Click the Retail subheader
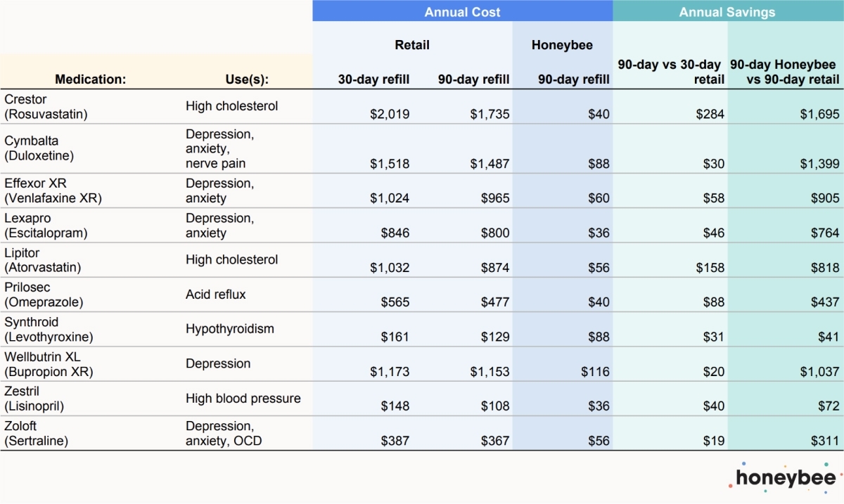844x504 pixels. (412, 45)
